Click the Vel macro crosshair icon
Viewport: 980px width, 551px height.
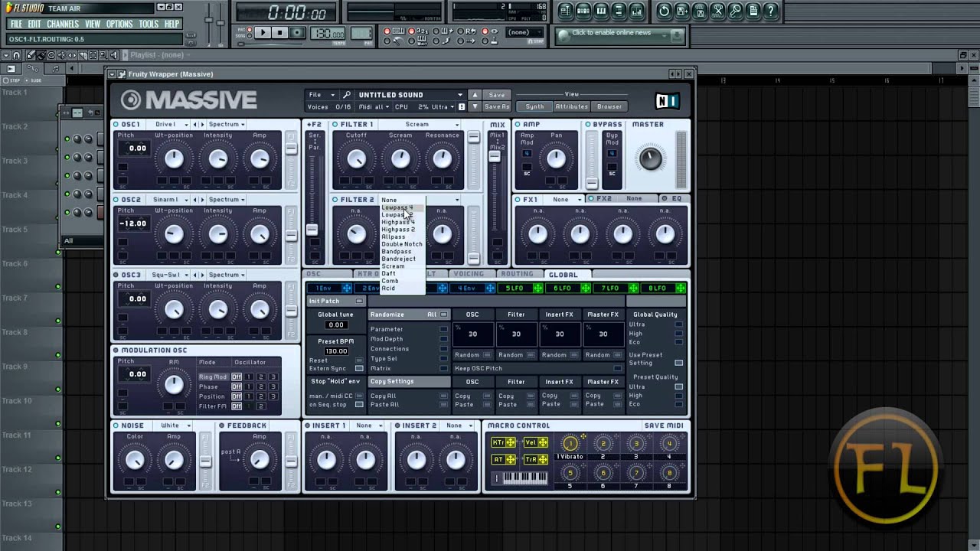pos(543,442)
